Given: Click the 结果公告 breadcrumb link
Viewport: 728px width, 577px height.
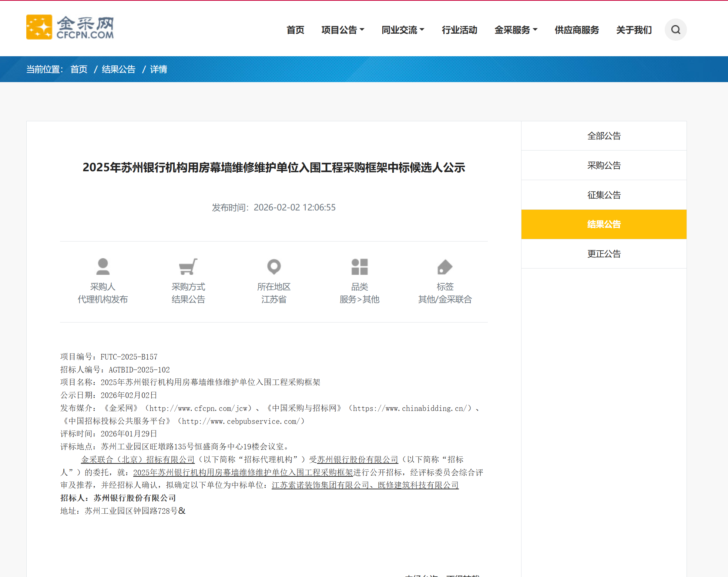Looking at the screenshot, I should 118,69.
